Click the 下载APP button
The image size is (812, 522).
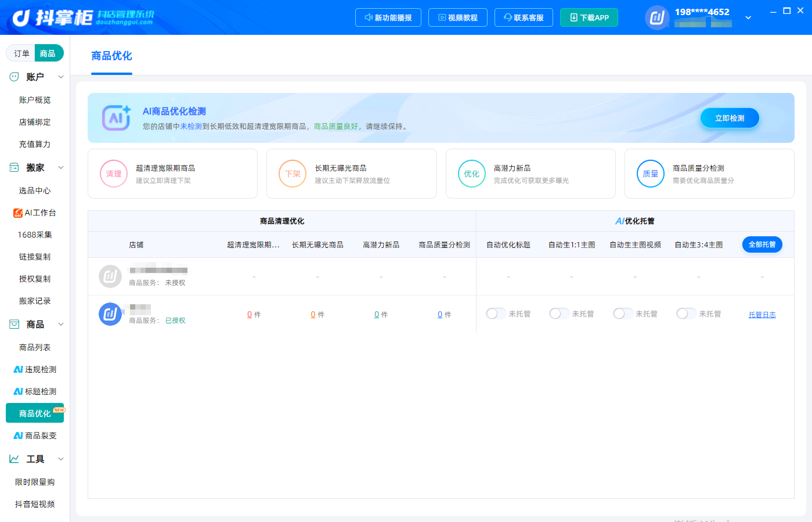click(589, 17)
